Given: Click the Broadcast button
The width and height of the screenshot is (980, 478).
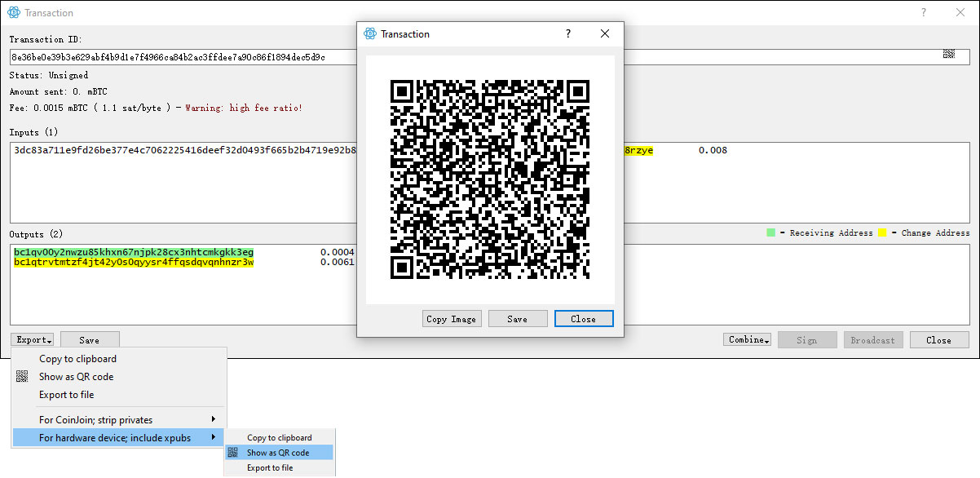Looking at the screenshot, I should (873, 340).
